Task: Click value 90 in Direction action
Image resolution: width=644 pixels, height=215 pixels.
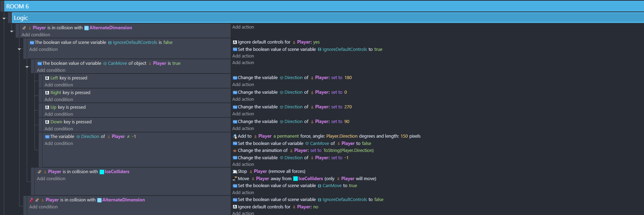Action: pyautogui.click(x=347, y=122)
